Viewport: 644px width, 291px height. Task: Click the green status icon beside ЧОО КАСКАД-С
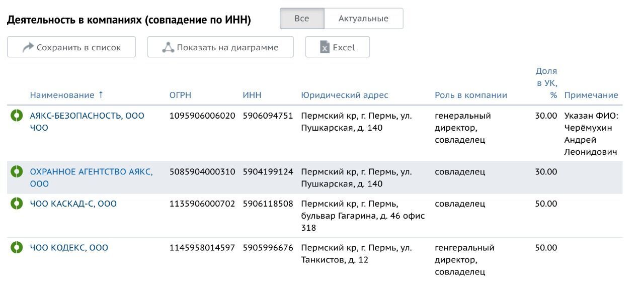17,204
